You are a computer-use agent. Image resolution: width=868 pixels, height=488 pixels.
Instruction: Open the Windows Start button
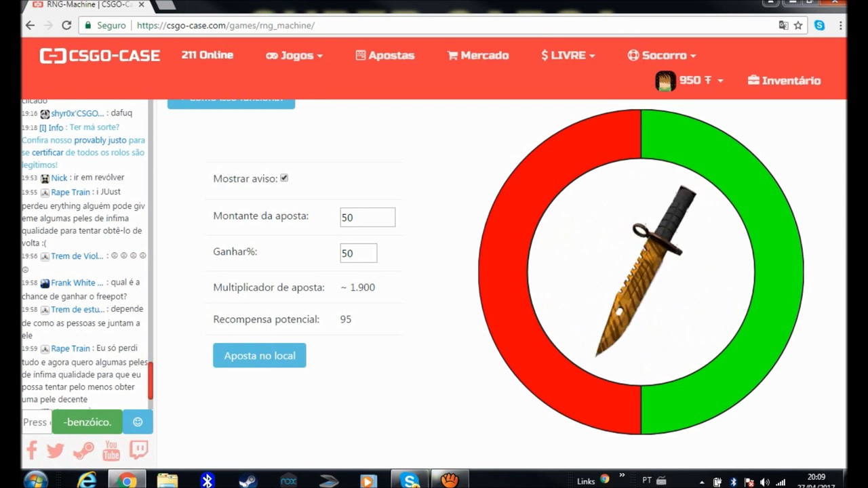pos(35,480)
